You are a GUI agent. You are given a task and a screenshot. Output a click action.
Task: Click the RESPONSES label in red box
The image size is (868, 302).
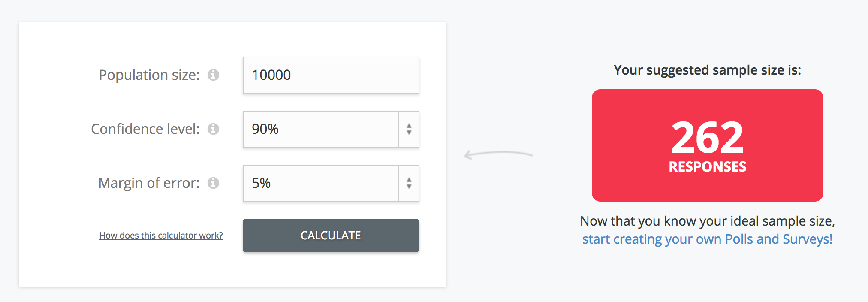click(x=707, y=166)
